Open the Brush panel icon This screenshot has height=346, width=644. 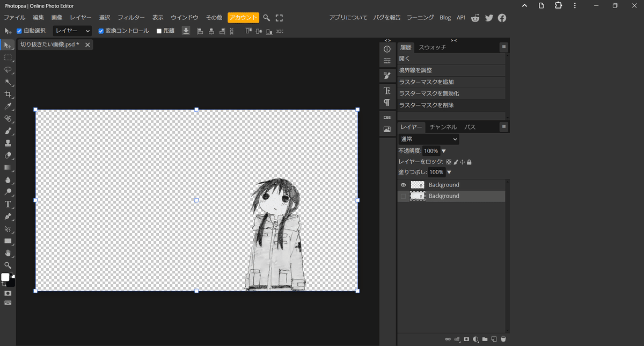click(387, 75)
